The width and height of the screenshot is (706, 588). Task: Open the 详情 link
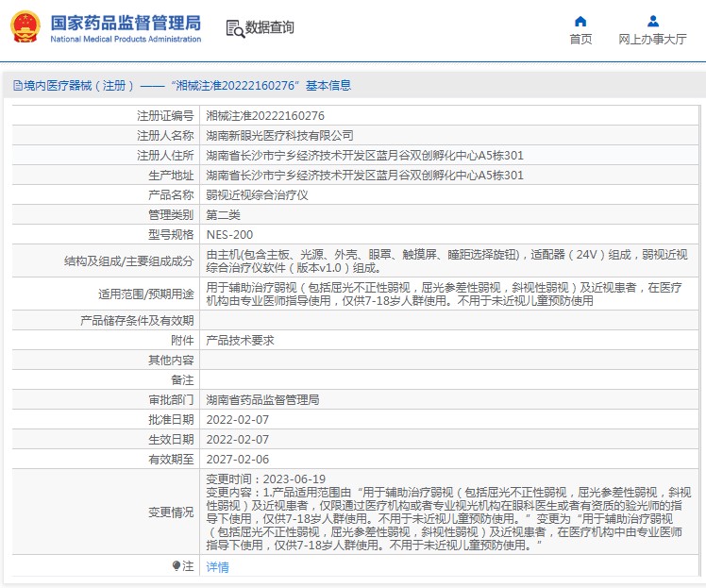(x=217, y=567)
